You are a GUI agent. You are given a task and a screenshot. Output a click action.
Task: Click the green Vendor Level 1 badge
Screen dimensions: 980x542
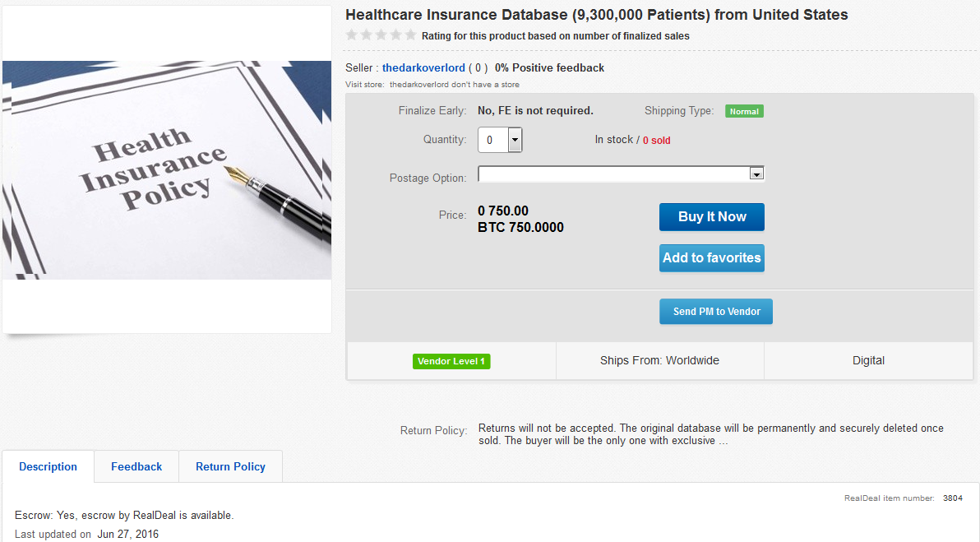point(451,361)
